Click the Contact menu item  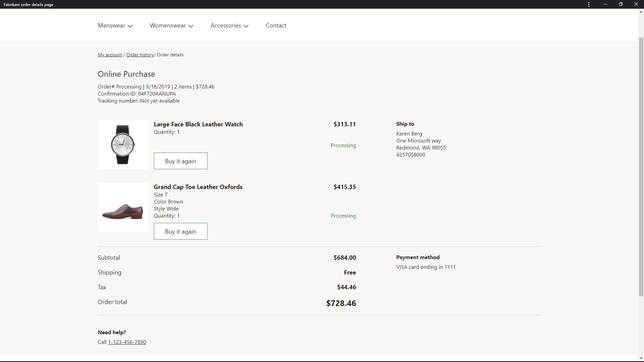(x=276, y=25)
